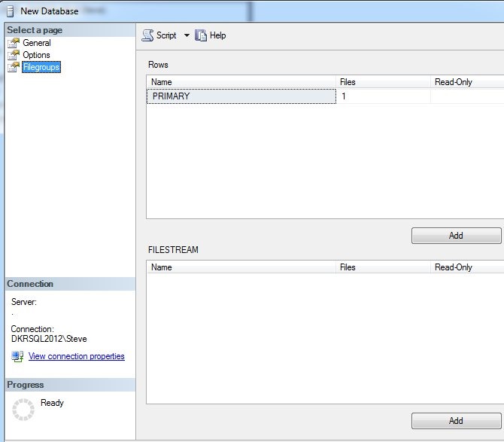Screen dimensions: 504x442
Task: Select the Files cell showing 1
Action: [383, 96]
